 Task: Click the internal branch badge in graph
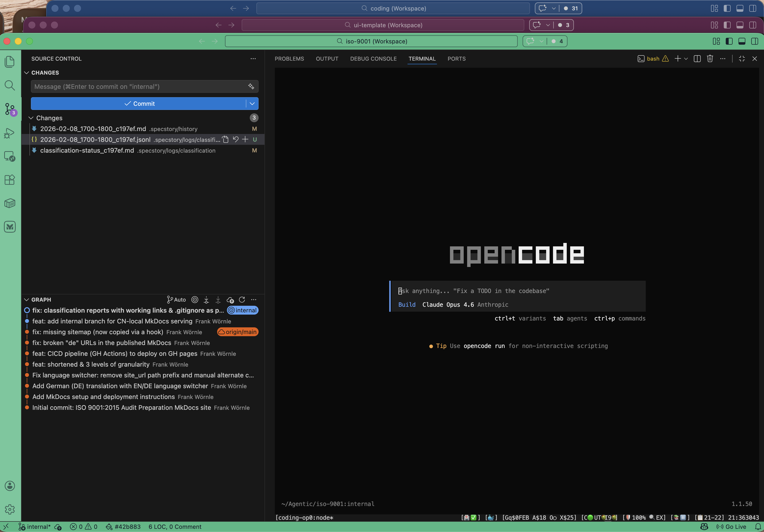pos(243,310)
